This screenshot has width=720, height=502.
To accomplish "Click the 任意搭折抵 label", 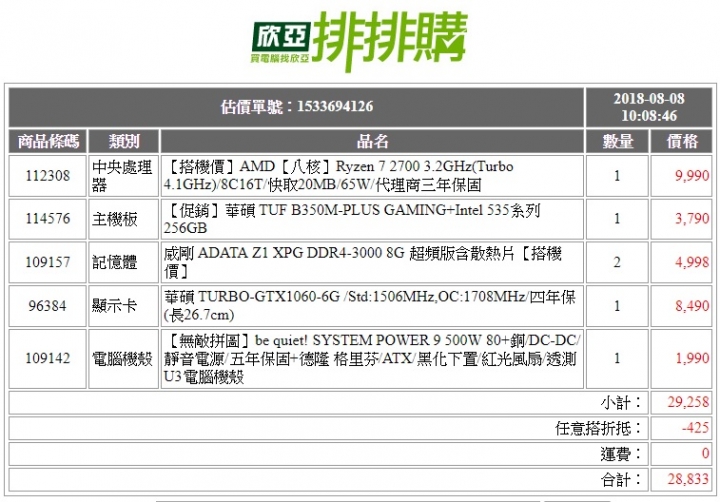I will point(598,428).
